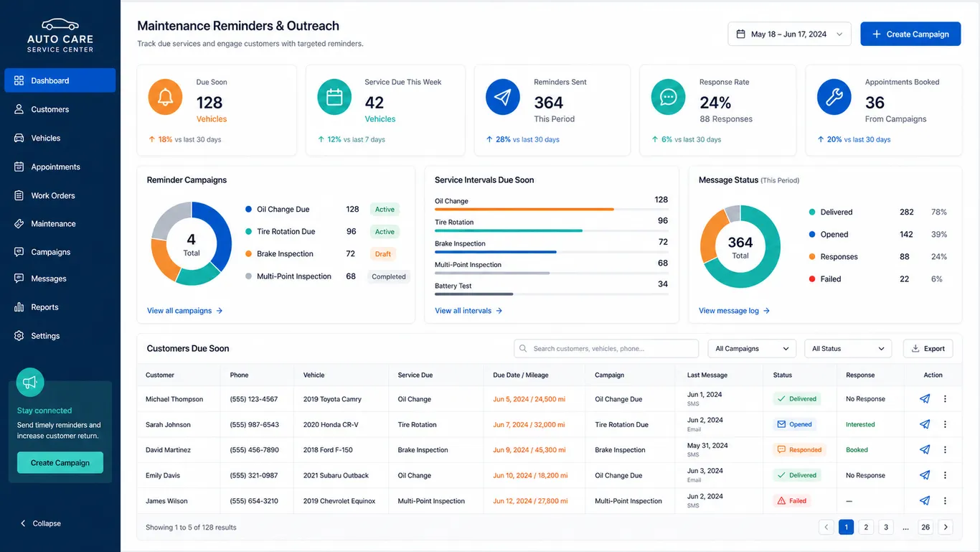Click the orange bell Due Soon icon
This screenshot has width=980, height=552.
[x=165, y=98]
